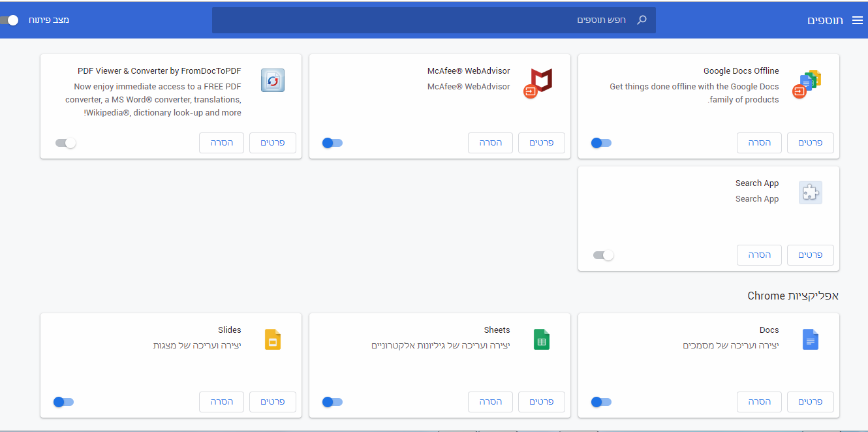The image size is (868, 432).
Task: Disable the Google Docs Offline extension toggle
Action: [601, 143]
